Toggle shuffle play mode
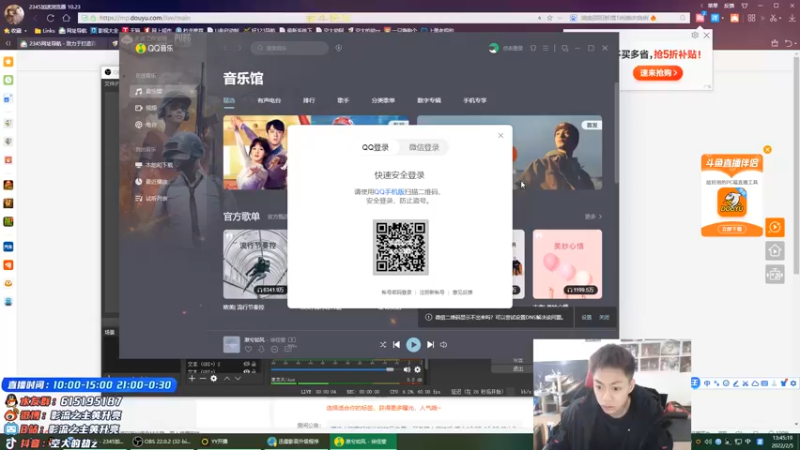Viewport: 800px width, 450px height. point(383,345)
